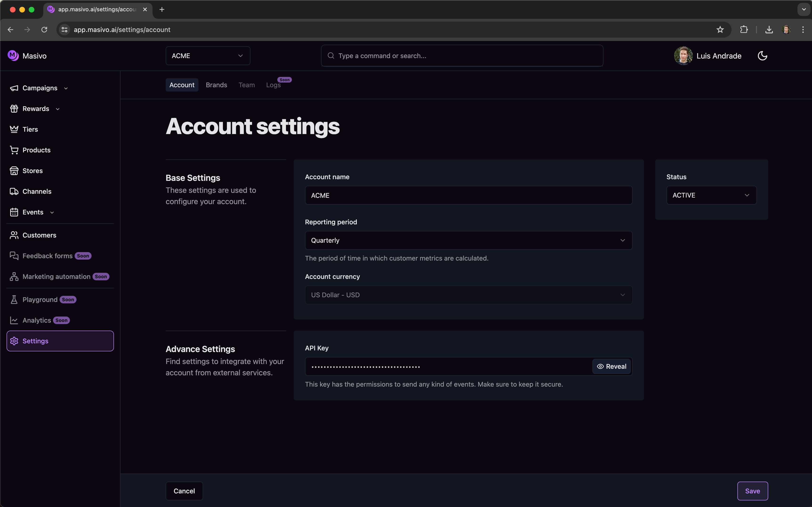Cancel the settings changes
The width and height of the screenshot is (812, 507).
pos(184,491)
